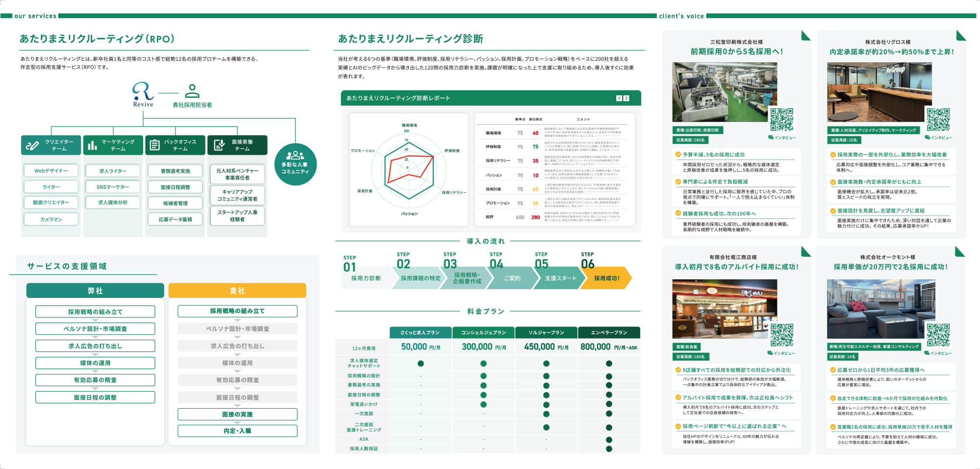The height and width of the screenshot is (469, 980).
Task: Click the green dot for さくっと求人プラン チャットサポート
Action: tap(421, 364)
